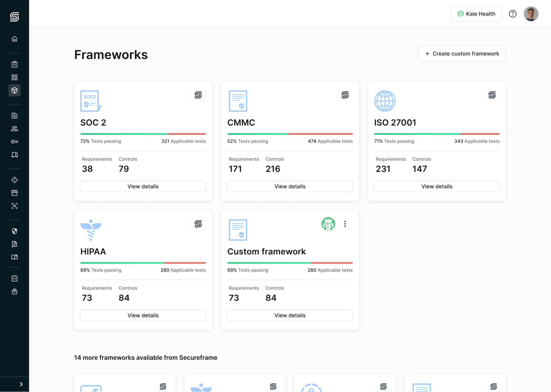Image resolution: width=551 pixels, height=392 pixels.
Task: View details of the SOC 2 framework
Action: coord(143,186)
